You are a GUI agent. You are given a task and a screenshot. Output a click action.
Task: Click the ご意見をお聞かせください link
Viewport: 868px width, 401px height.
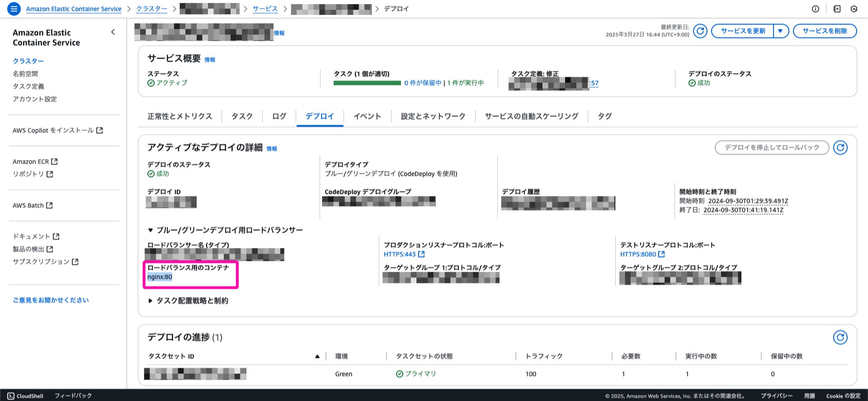51,300
